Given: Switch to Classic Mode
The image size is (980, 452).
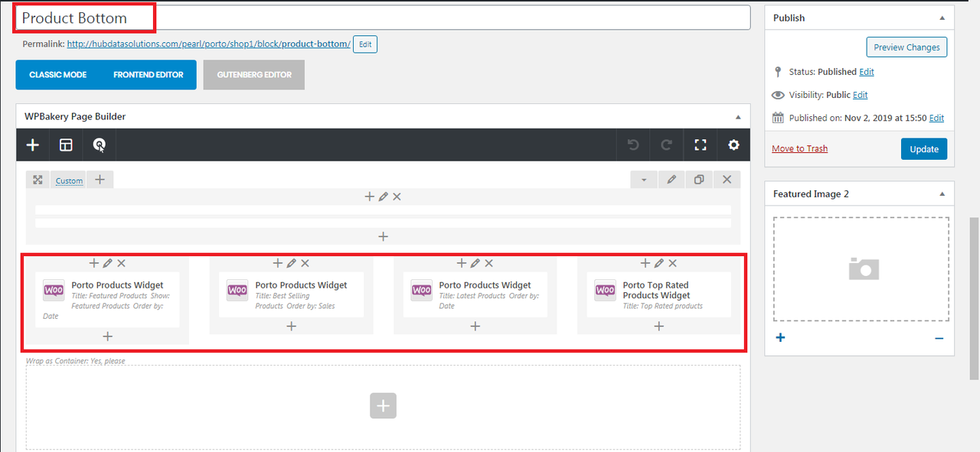Looking at the screenshot, I should click(57, 75).
